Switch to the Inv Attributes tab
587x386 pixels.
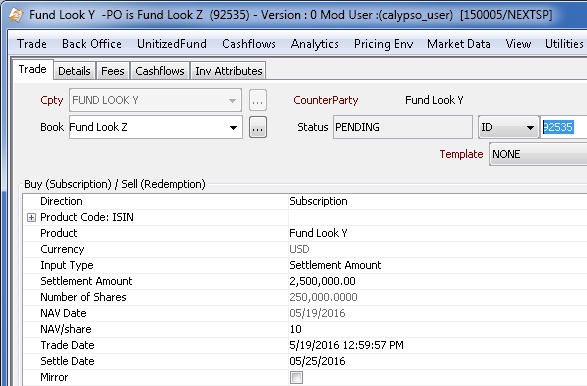point(228,71)
